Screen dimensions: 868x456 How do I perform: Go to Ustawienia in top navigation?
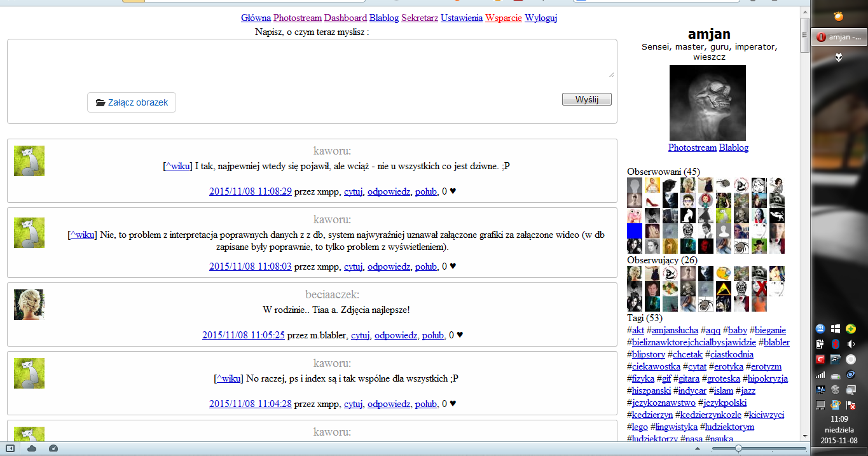pyautogui.click(x=461, y=18)
